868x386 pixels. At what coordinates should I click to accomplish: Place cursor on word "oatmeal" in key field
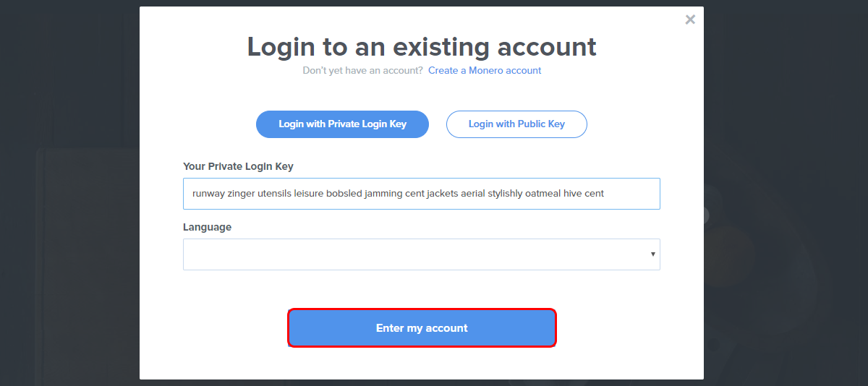pos(542,194)
